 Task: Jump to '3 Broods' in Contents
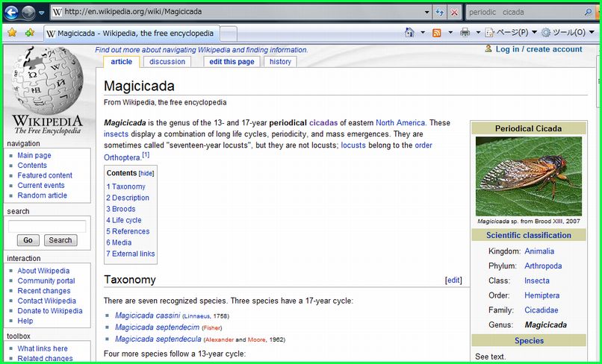pyautogui.click(x=121, y=209)
